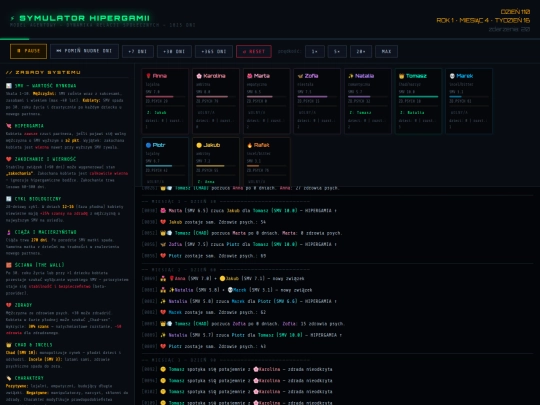Screen dimensions: 540x405
Task: Click Tomasz's green SMV progress bar
Action: click(x=418, y=97)
